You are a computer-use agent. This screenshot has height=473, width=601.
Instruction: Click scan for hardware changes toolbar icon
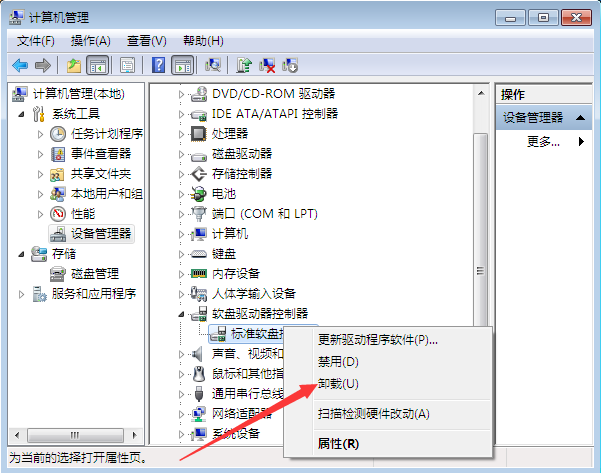pos(213,65)
